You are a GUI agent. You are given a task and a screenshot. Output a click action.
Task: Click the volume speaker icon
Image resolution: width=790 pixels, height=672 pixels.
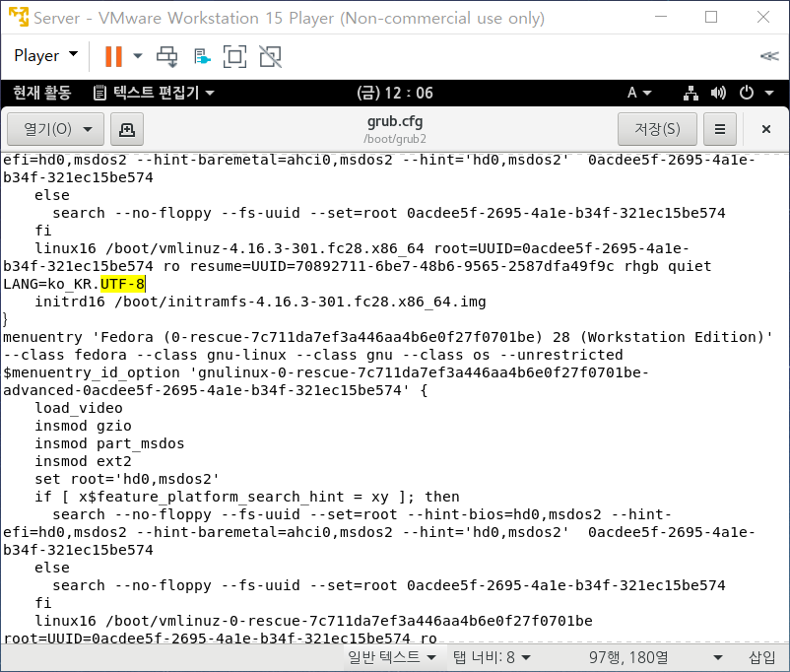point(718,93)
